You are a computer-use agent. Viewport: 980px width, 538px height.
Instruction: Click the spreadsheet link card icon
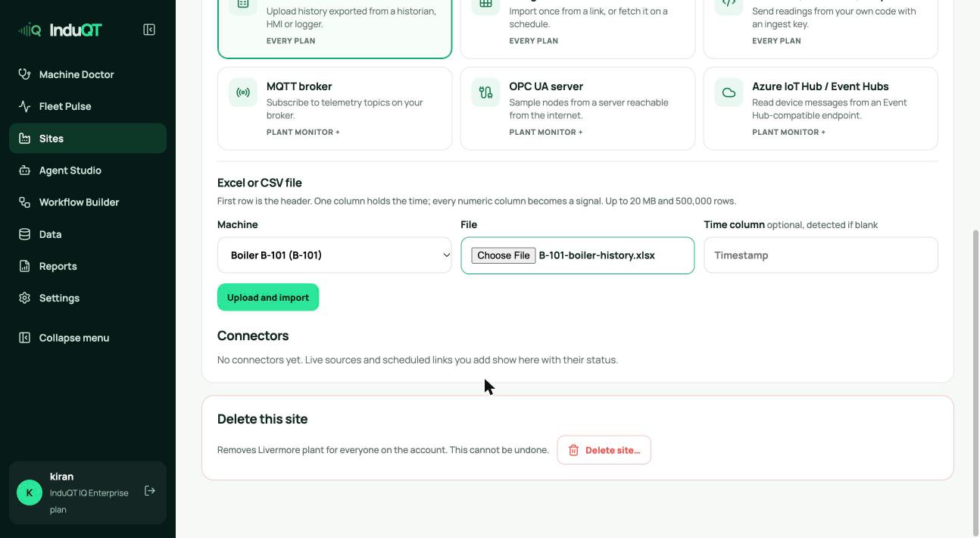tap(485, 5)
